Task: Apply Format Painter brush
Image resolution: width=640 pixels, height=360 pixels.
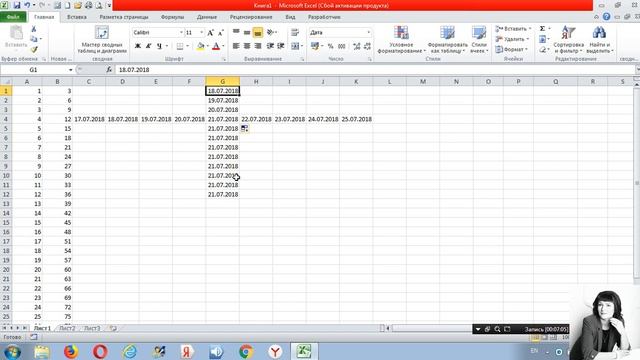Action: (34, 50)
